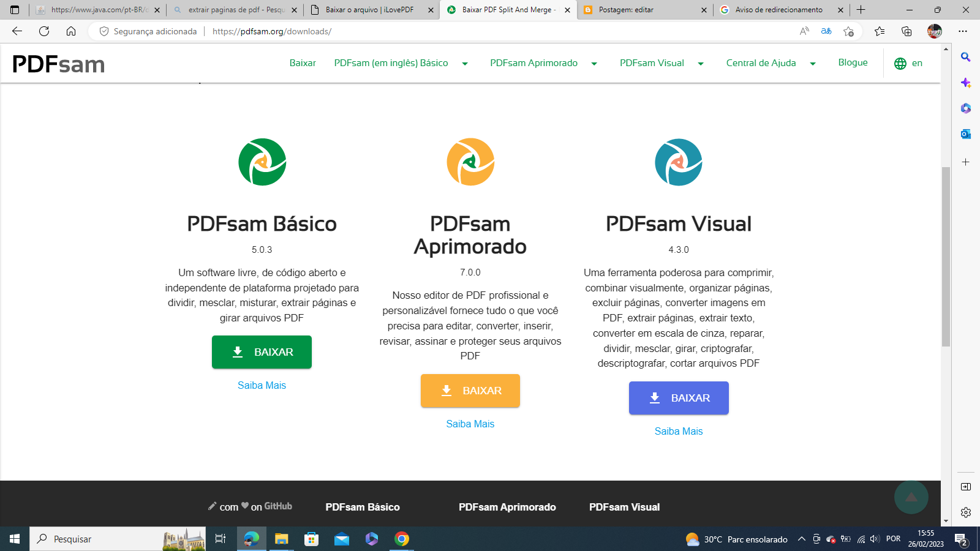980x551 pixels.
Task: Open Outlook in Edge sidebar
Action: point(966,134)
